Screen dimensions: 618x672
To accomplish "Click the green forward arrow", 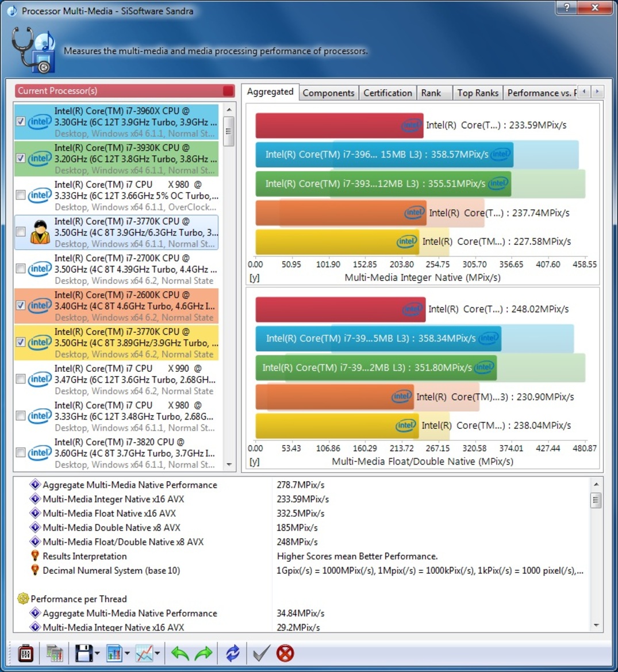I will coord(203,654).
